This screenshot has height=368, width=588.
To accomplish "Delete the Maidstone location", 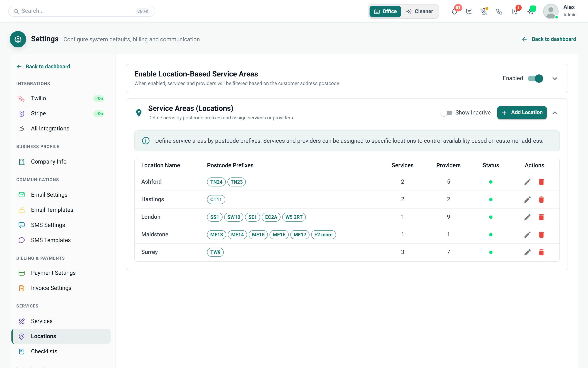I will [x=541, y=235].
